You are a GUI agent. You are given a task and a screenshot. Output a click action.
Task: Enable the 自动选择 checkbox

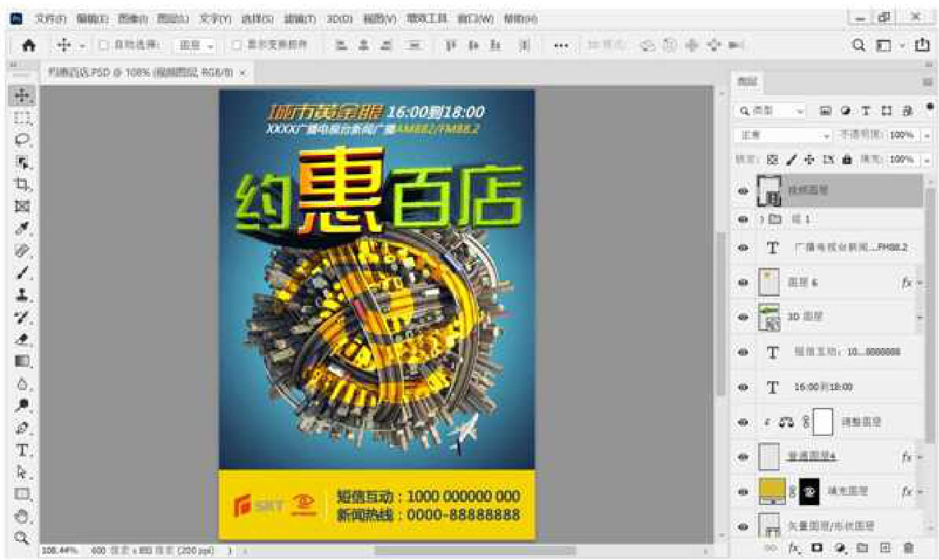(104, 46)
